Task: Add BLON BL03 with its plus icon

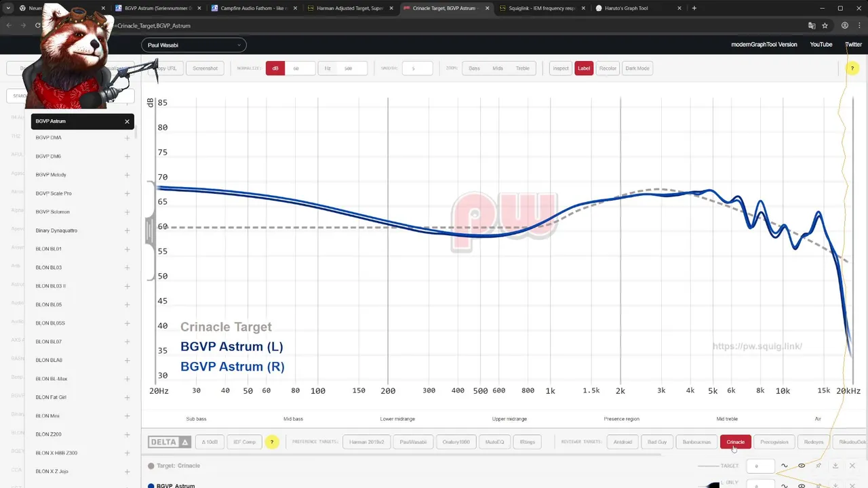Action: (127, 268)
